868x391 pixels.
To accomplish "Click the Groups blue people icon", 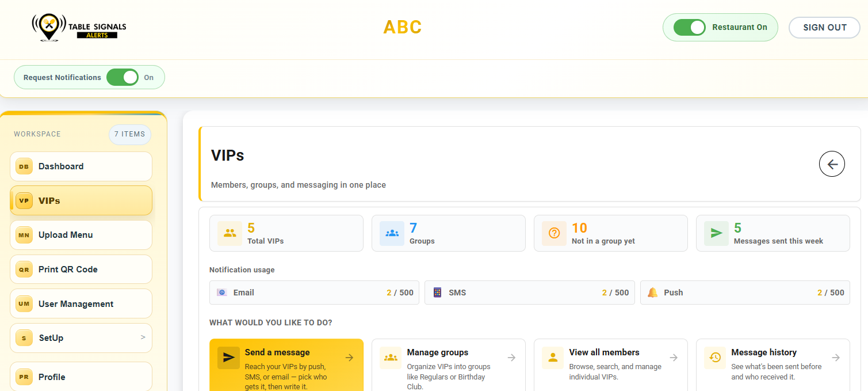I will pos(392,233).
